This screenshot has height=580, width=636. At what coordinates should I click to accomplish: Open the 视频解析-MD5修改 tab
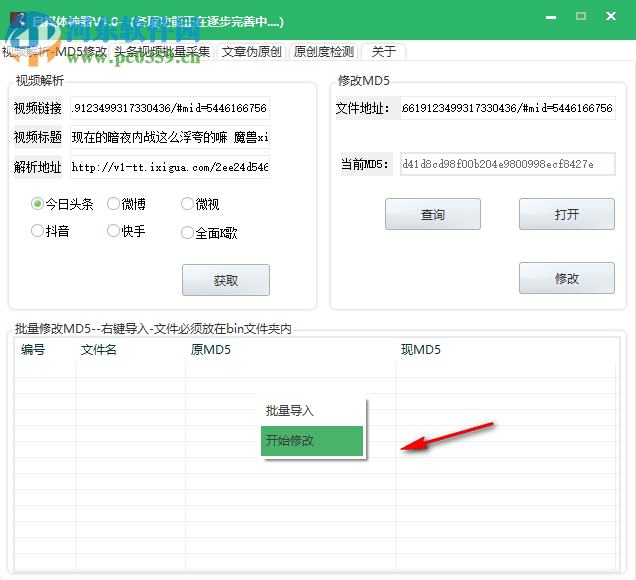click(54, 52)
